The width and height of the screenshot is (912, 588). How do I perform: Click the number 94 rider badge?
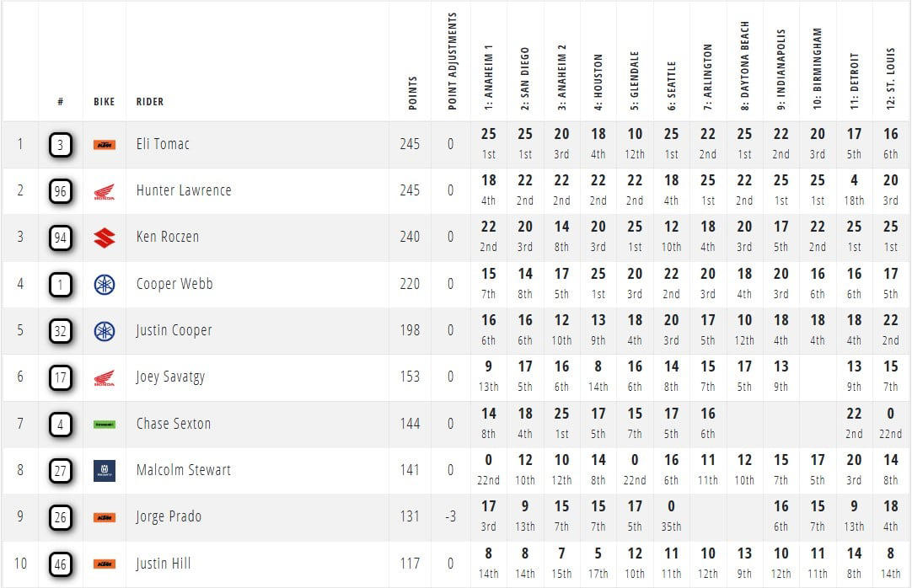coord(60,238)
